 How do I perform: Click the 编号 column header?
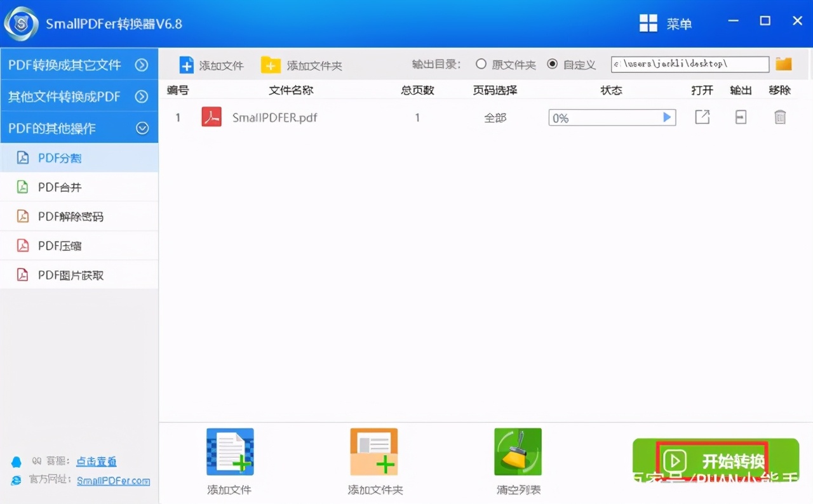pyautogui.click(x=178, y=90)
